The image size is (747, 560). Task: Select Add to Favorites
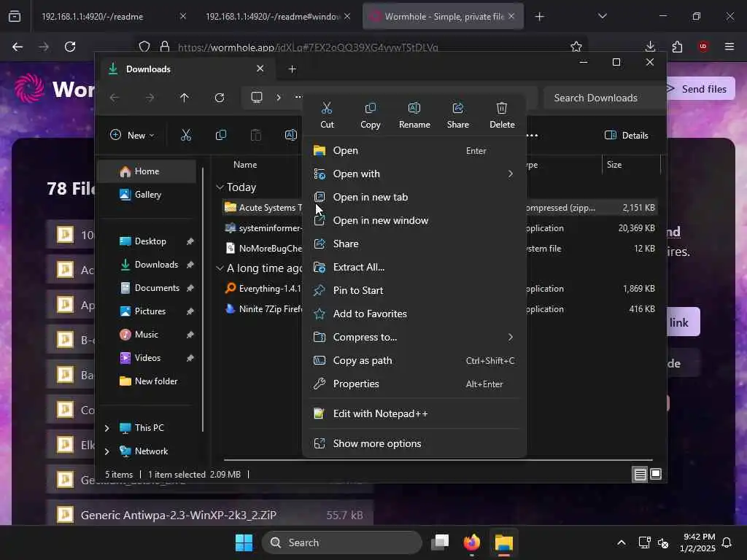[414, 314]
